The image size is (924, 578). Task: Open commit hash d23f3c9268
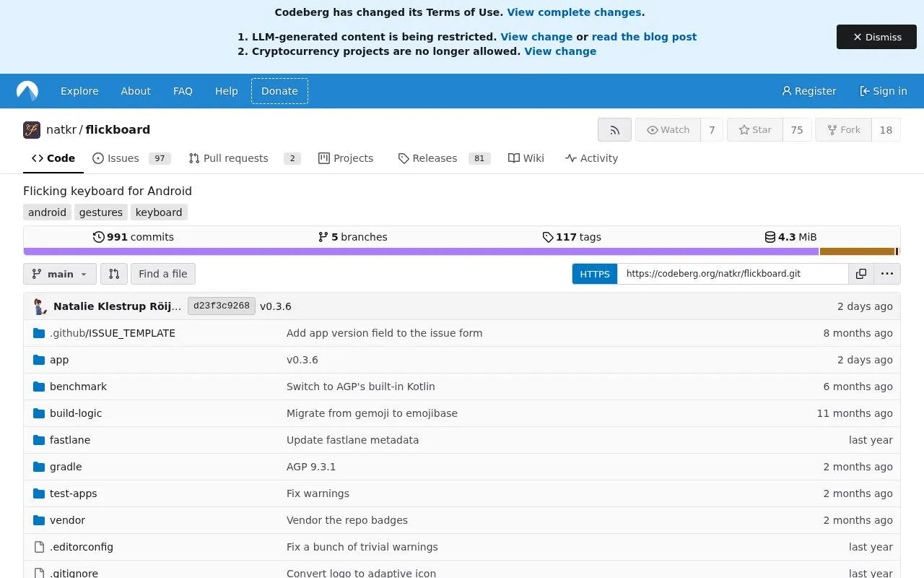point(222,306)
